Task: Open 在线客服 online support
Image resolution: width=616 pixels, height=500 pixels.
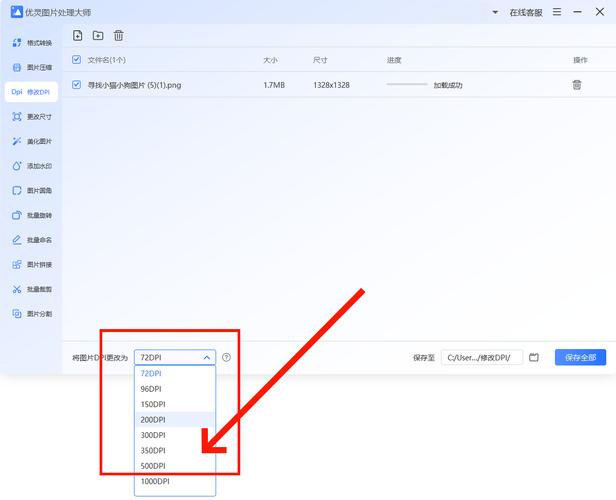Action: 526,13
